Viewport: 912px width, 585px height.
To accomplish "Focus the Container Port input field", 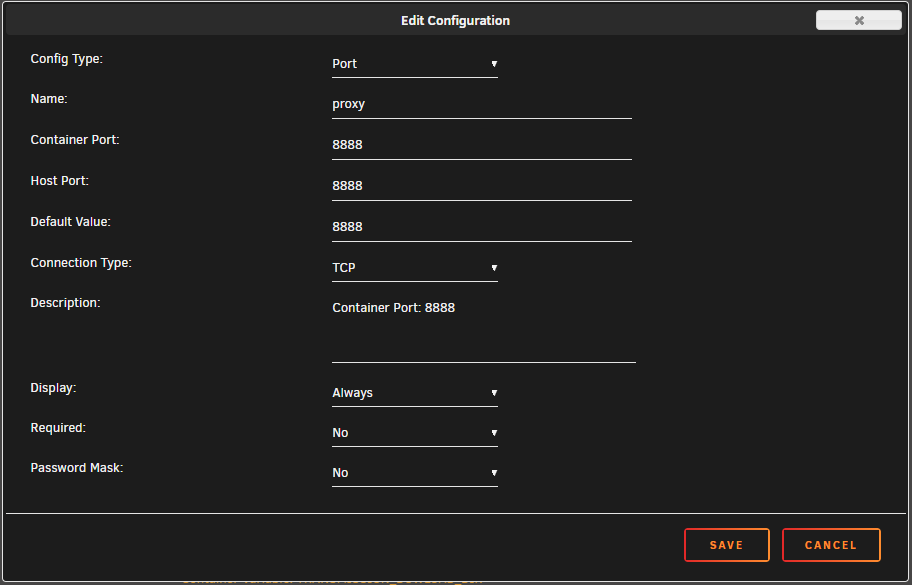I will click(482, 145).
